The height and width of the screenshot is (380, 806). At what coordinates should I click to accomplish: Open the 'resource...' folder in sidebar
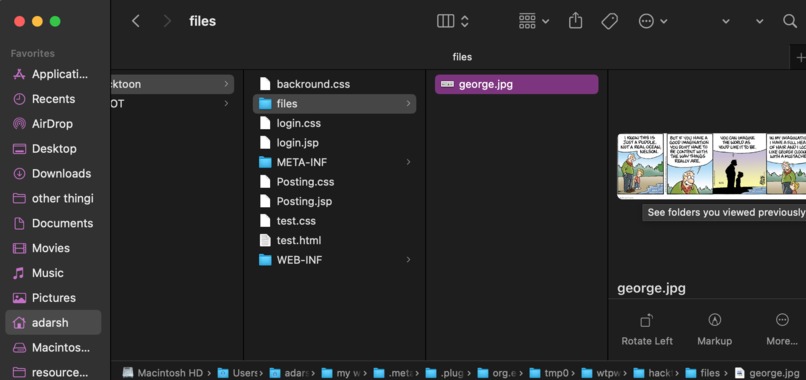click(53, 372)
